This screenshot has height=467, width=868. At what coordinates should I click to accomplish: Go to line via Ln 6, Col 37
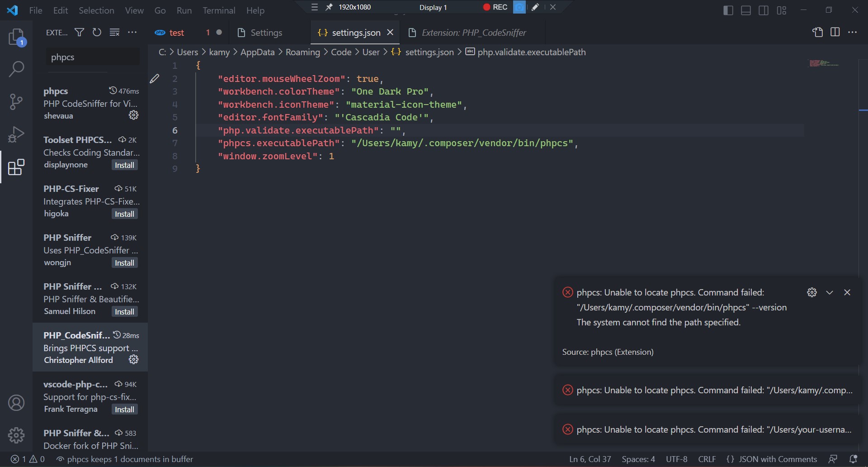[590, 459]
